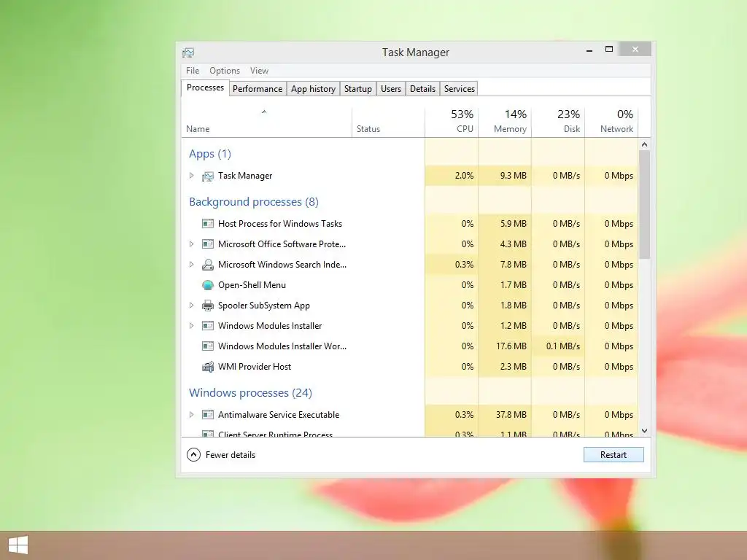Click the 0.1 MB/s disk value
Viewport: 747px width, 560px height.
pos(563,346)
